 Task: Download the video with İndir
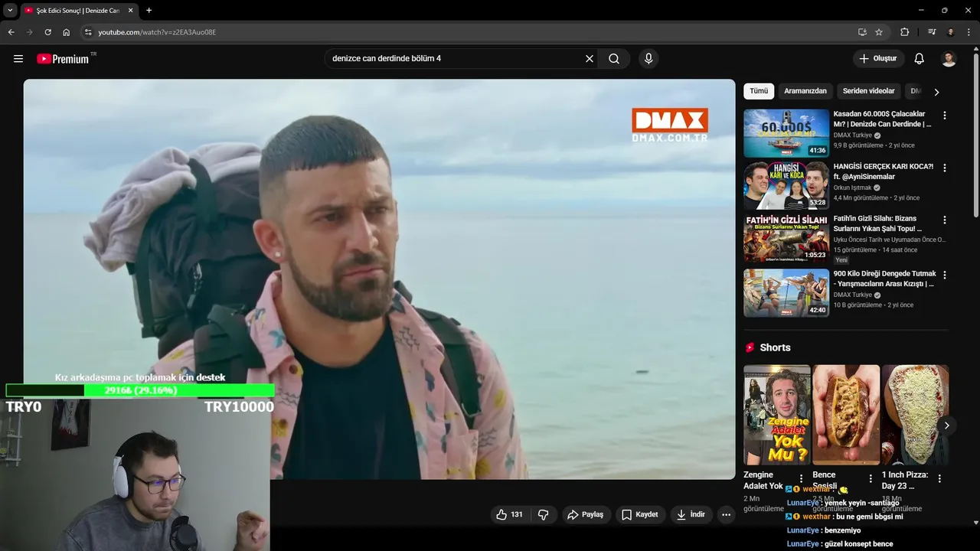(x=691, y=515)
